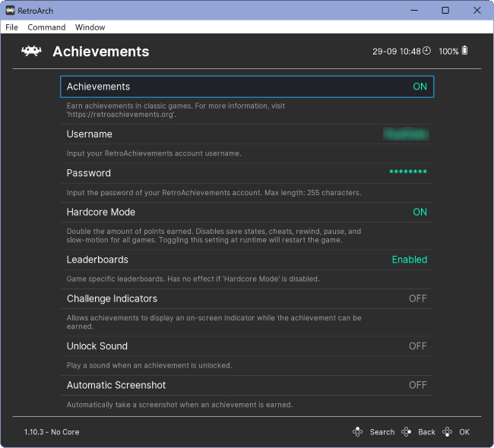Open the Window menu
This screenshot has height=448, width=494.
point(90,27)
